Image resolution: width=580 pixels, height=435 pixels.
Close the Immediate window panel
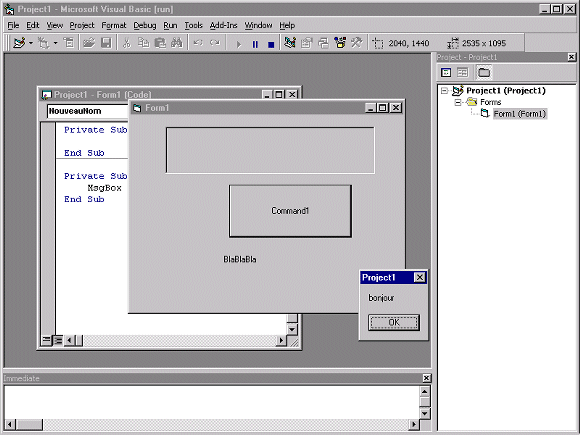[426, 378]
